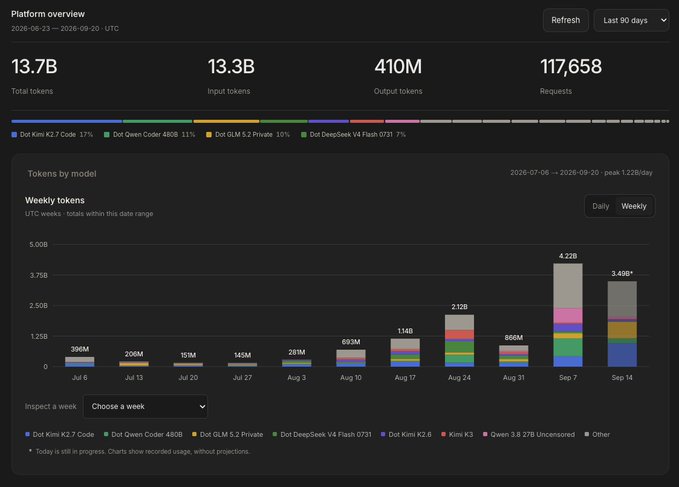
Task: Click Dot GLM 5.2 Private 10% top legend entry
Action: (248, 135)
